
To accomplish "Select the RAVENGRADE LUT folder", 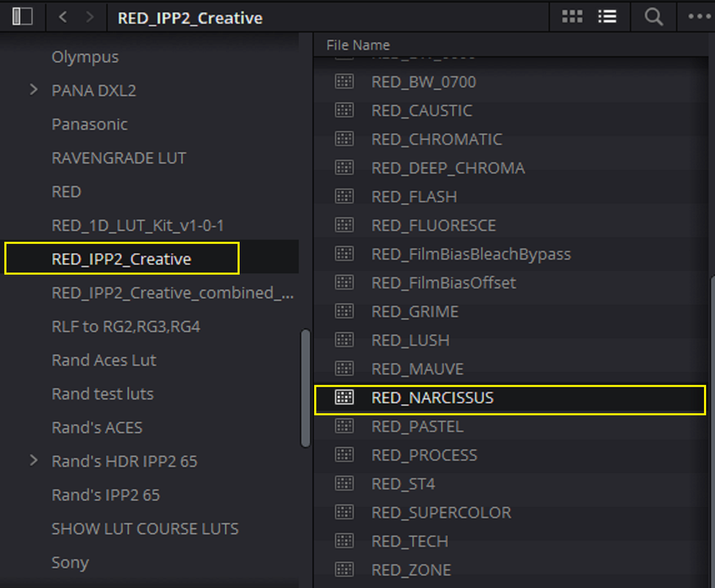I will (x=118, y=157).
